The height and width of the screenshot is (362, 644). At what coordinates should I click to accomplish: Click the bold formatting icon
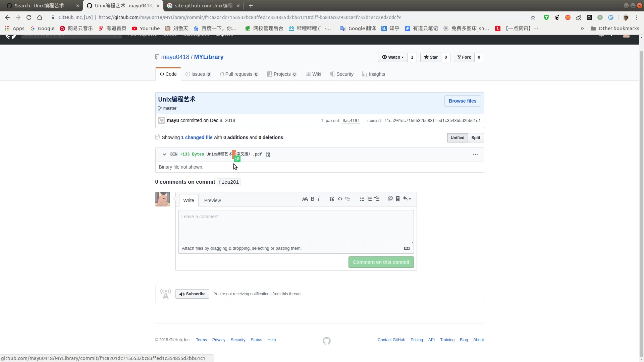(312, 198)
